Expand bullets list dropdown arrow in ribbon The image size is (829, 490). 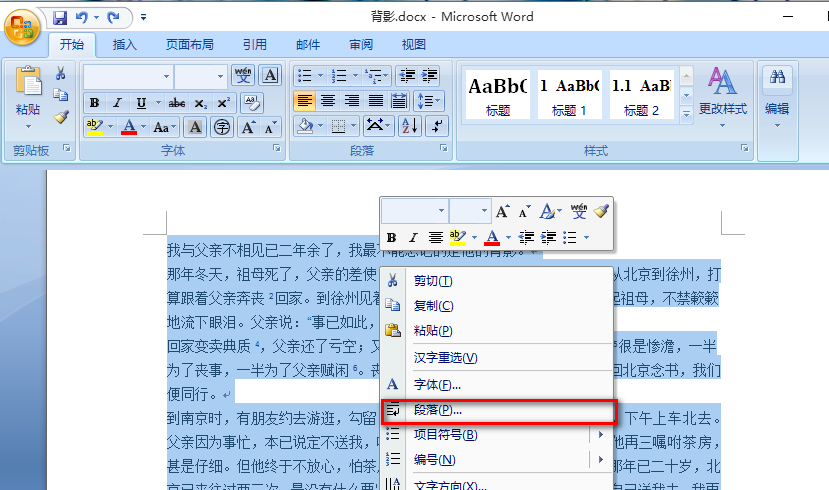[320, 76]
